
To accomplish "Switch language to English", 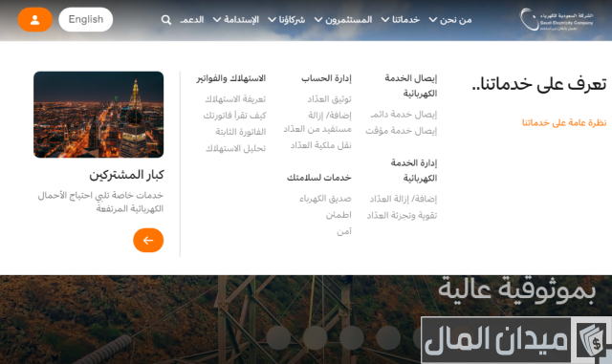I will pyautogui.click(x=86, y=19).
